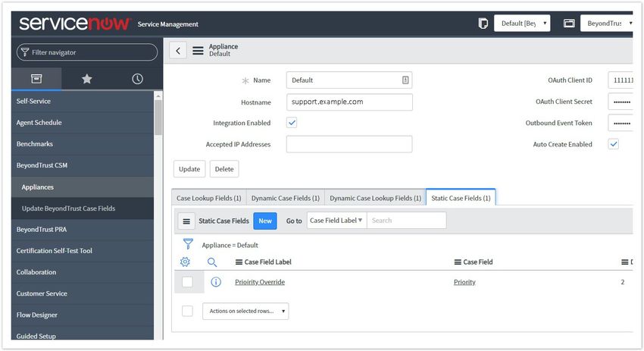The image size is (644, 351).
Task: Open the favorites star tab
Action: 86,79
